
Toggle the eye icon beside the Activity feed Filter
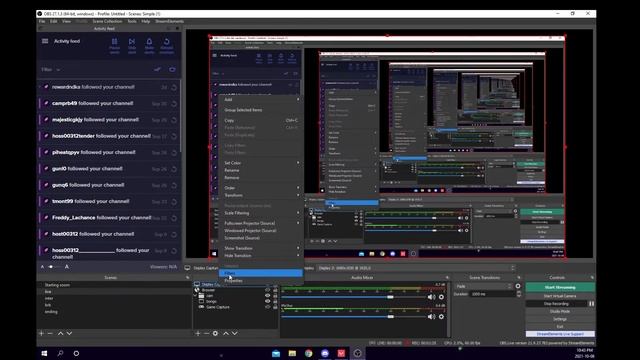tap(172, 69)
